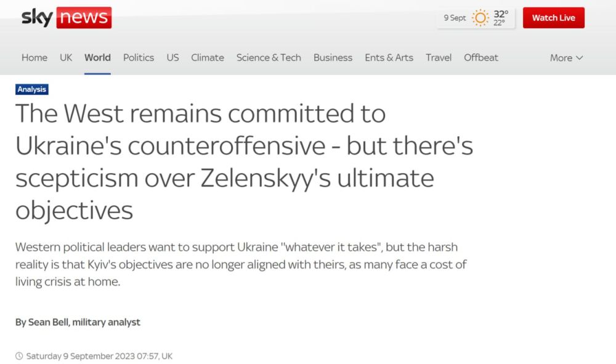
Task: Click the Sean Bell author byline
Action: point(78,322)
